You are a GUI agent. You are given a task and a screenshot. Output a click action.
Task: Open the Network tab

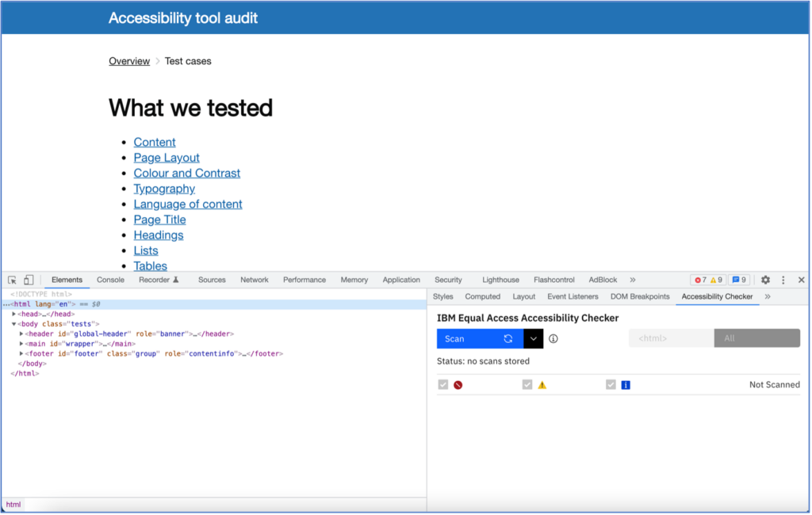pos(255,280)
